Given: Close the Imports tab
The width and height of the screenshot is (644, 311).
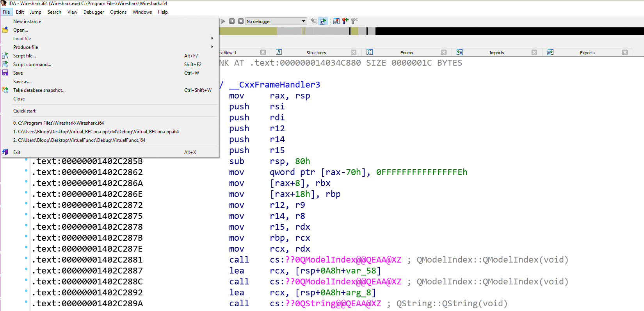Looking at the screenshot, I should tap(534, 52).
